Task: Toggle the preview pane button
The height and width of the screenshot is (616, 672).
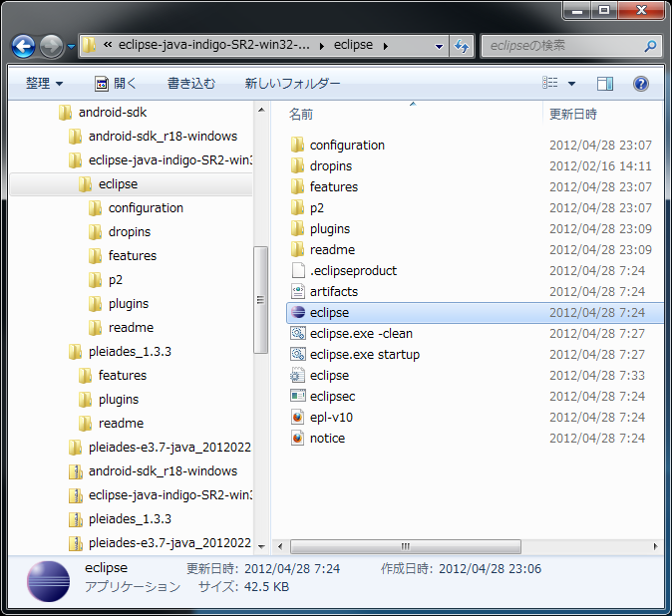Action: [x=605, y=84]
